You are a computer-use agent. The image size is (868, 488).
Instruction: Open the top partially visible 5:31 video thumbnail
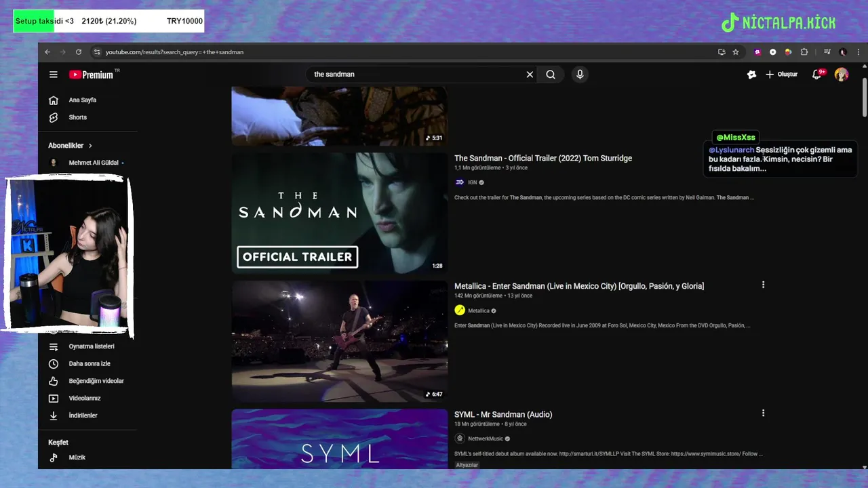click(339, 116)
